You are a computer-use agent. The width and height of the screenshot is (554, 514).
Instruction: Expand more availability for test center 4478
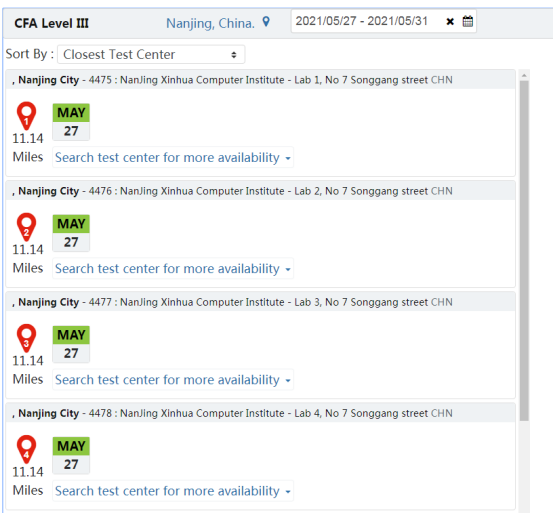click(x=173, y=491)
